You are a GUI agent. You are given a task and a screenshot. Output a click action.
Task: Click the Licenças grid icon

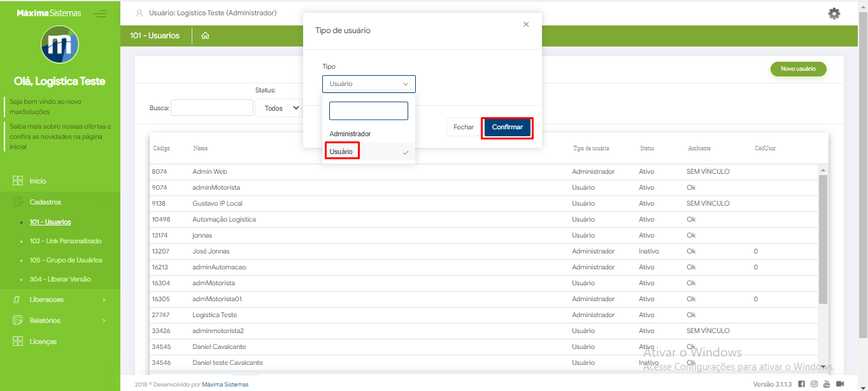click(18, 341)
